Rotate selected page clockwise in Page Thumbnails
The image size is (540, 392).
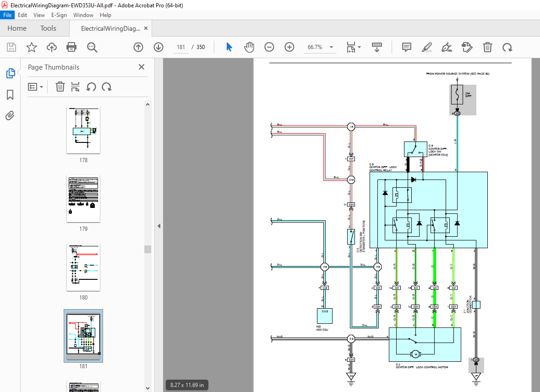106,87
